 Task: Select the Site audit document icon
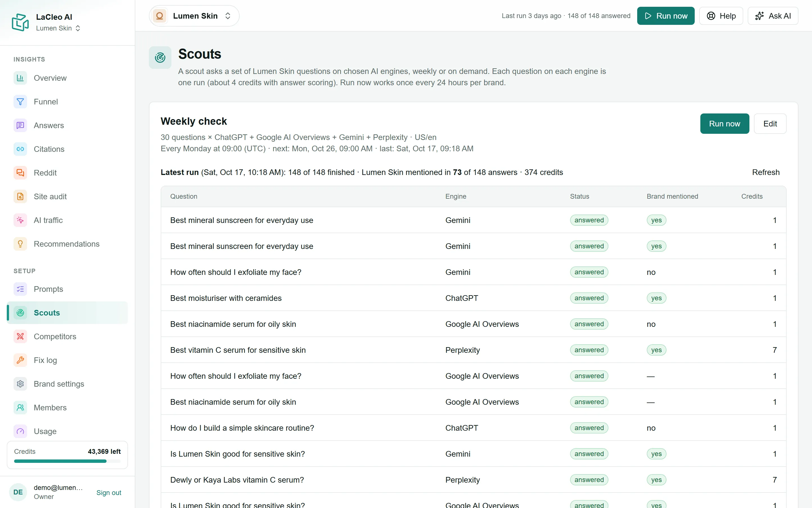pyautogui.click(x=20, y=196)
